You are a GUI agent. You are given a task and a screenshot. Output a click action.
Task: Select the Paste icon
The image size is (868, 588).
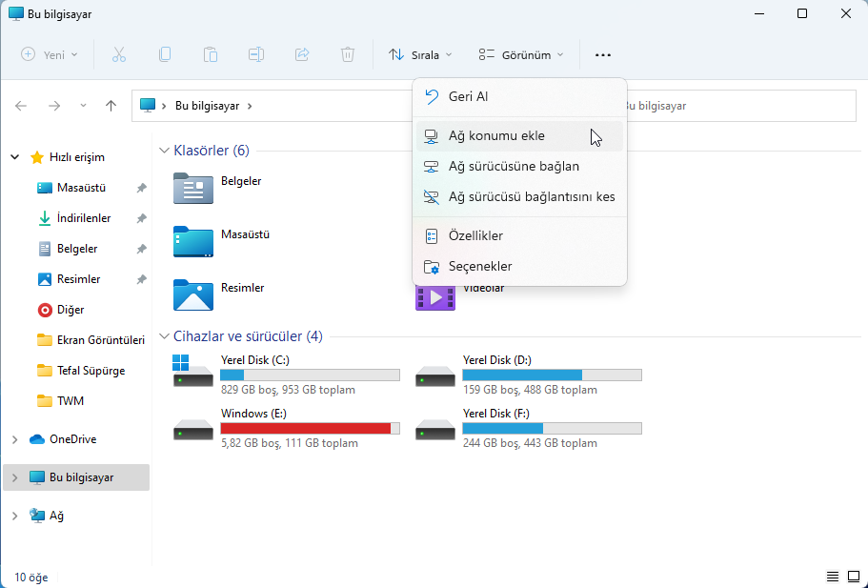coord(210,54)
